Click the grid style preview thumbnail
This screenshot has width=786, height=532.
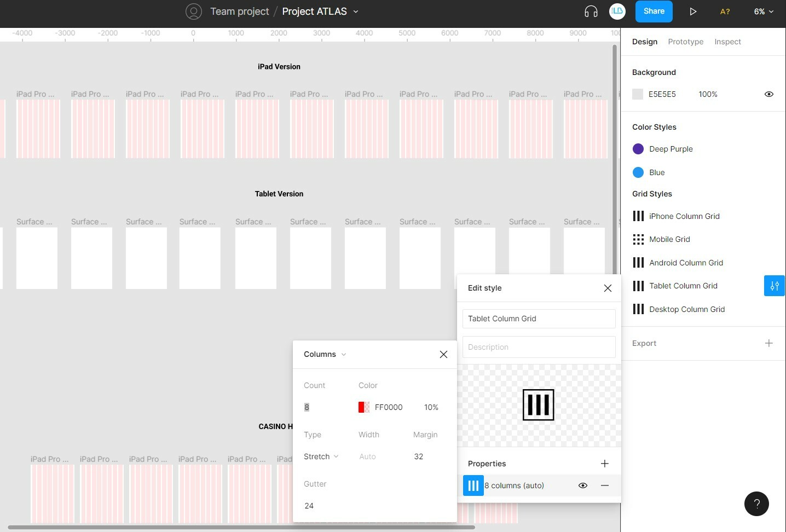tap(539, 405)
